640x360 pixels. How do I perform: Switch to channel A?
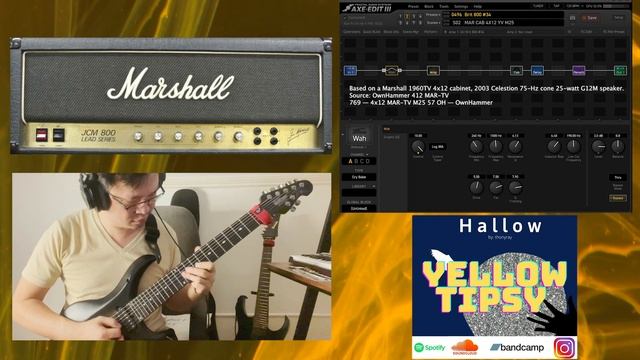(350, 161)
